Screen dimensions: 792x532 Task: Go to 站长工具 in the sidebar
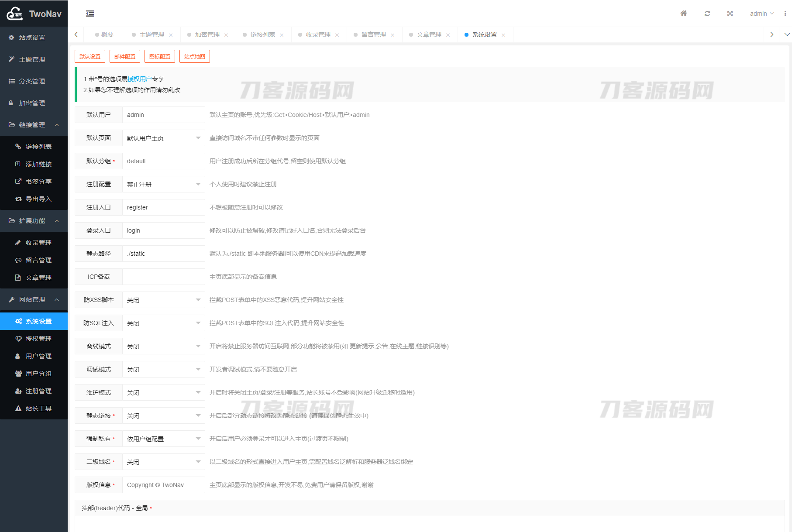point(38,408)
